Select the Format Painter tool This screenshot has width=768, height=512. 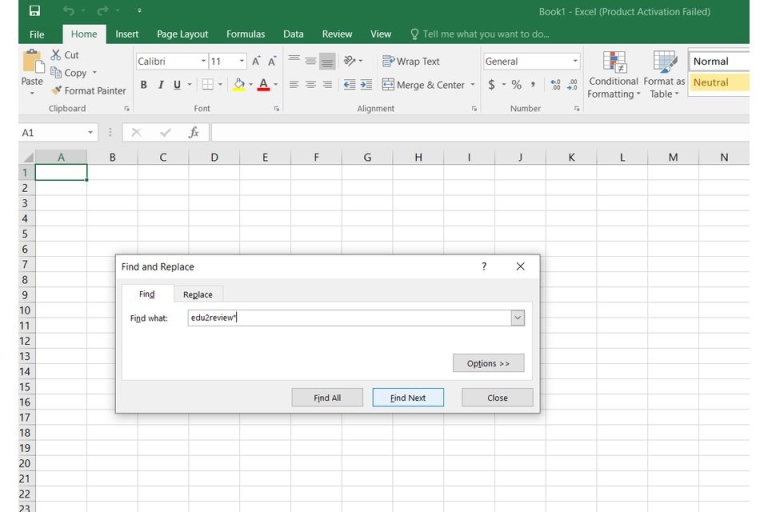click(89, 91)
